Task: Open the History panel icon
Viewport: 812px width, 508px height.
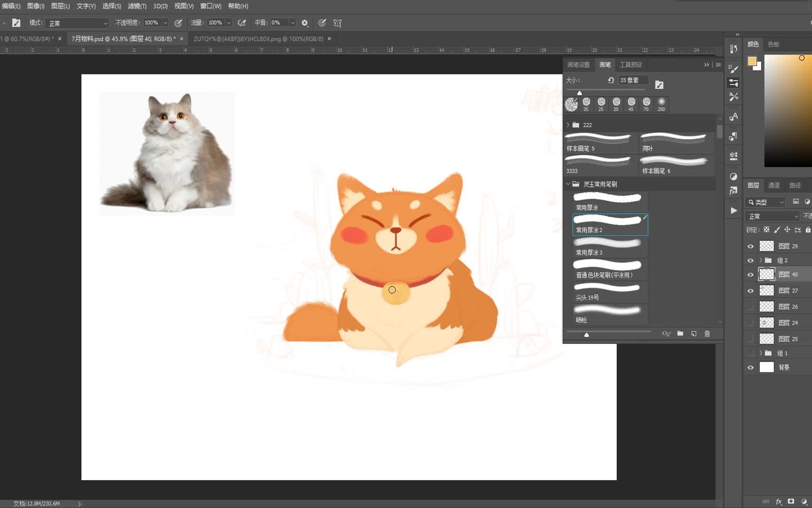Action: (734, 49)
